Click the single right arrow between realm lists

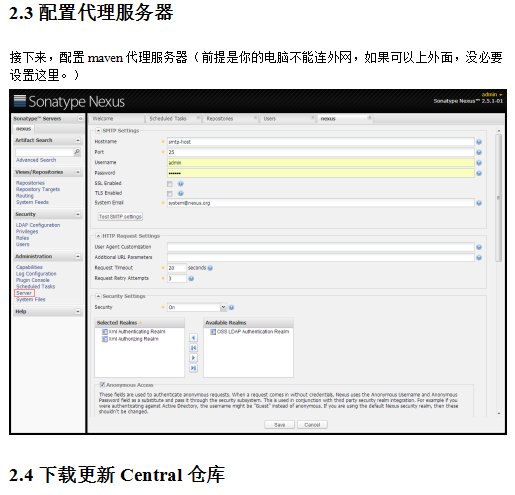coord(193,358)
